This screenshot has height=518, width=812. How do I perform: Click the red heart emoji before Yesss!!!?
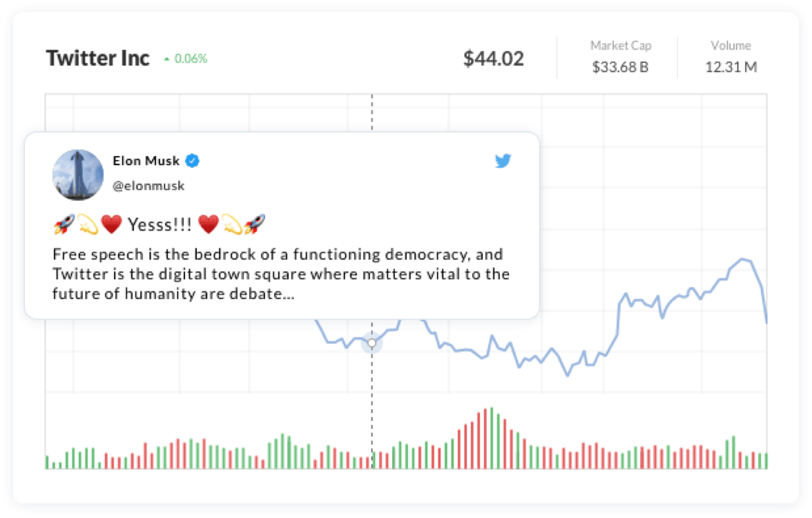(111, 224)
